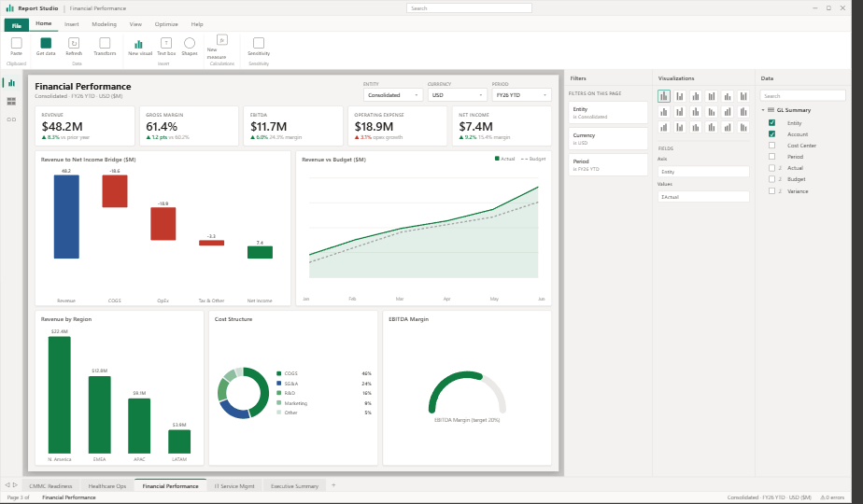Click the Actual legend swatch in Revenue vs Budget
Viewport: 863px width, 504px height.
(x=497, y=159)
